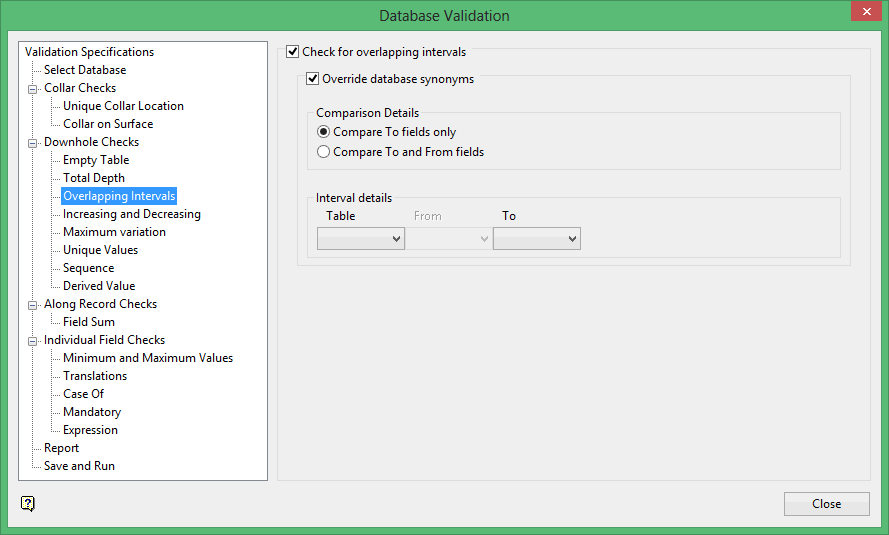Collapse the Downhole Checks tree node
Image resolution: width=889 pixels, height=535 pixels.
click(x=32, y=142)
